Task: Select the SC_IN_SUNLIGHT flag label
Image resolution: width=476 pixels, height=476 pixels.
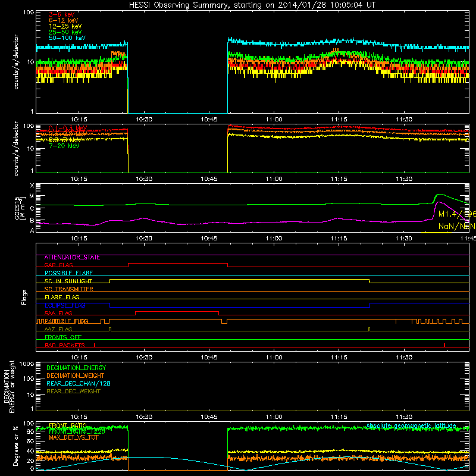Action: click(x=68, y=281)
